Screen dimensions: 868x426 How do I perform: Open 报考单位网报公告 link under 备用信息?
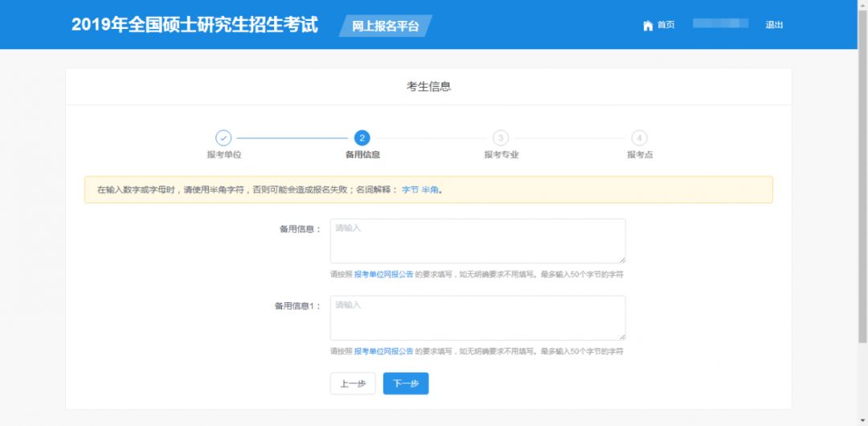click(x=383, y=274)
